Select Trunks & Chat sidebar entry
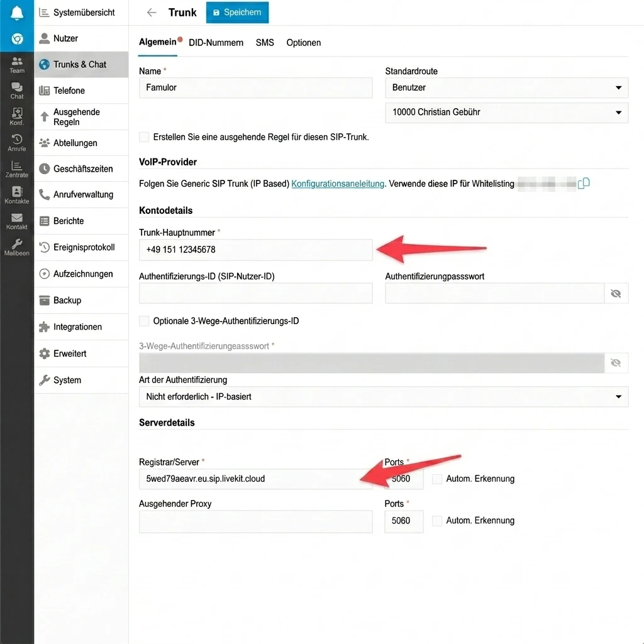 (x=81, y=65)
